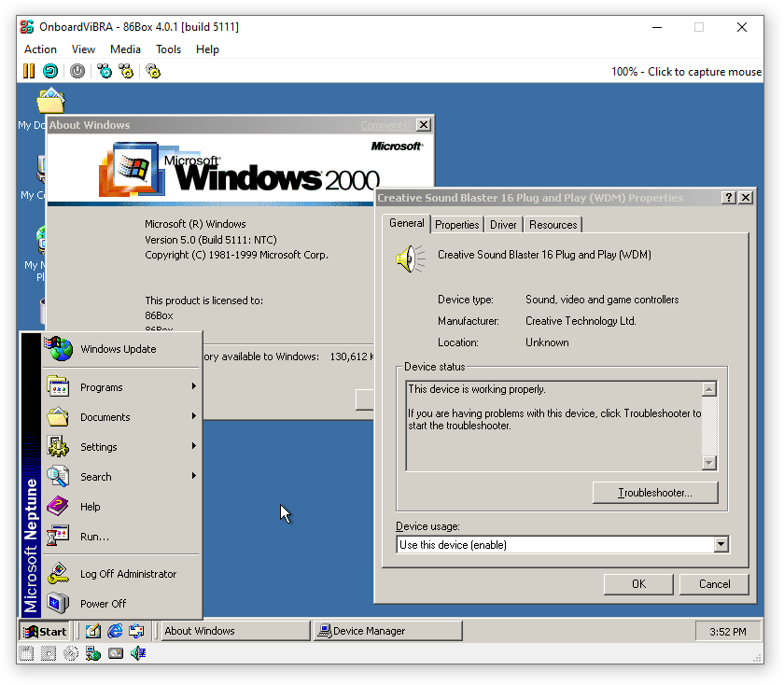Screen dimensions: 784x685
Task: Click About Windows taskbar button
Action: pos(235,631)
